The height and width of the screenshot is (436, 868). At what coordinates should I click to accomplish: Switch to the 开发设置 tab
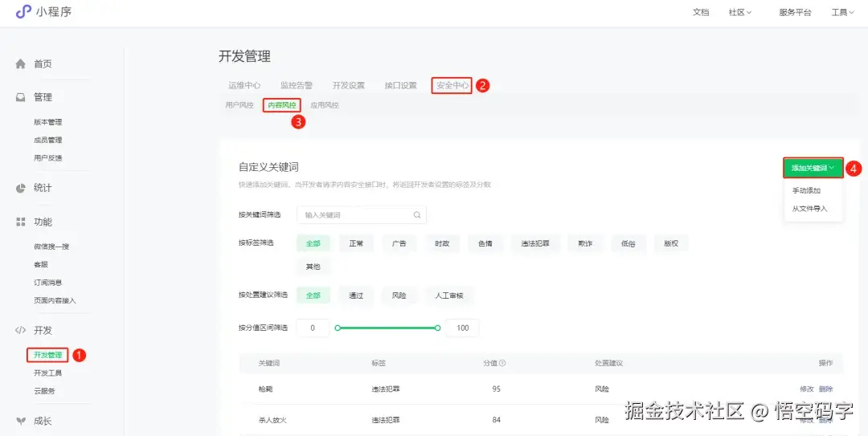348,85
